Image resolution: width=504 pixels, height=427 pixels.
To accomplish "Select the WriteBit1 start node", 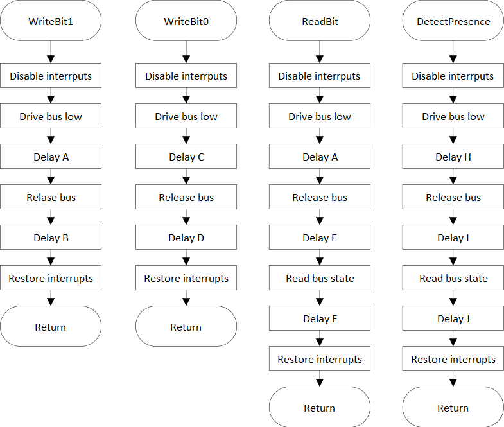I will (51, 21).
